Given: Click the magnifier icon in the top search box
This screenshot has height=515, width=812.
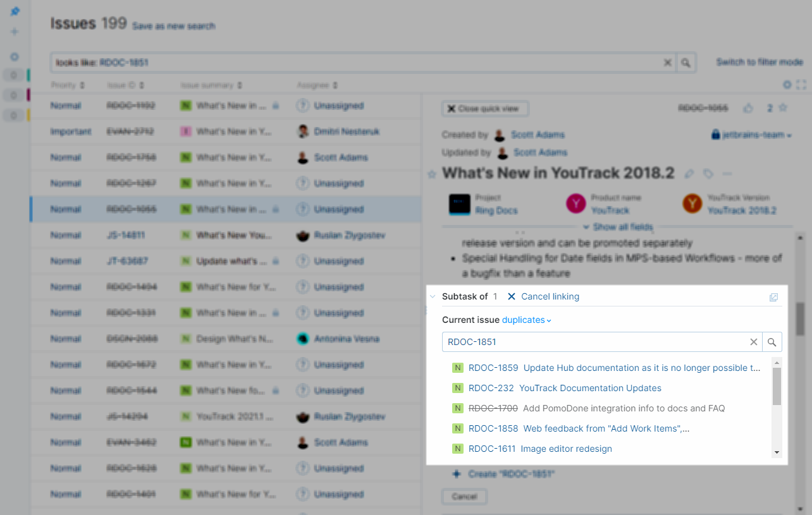Looking at the screenshot, I should click(686, 63).
